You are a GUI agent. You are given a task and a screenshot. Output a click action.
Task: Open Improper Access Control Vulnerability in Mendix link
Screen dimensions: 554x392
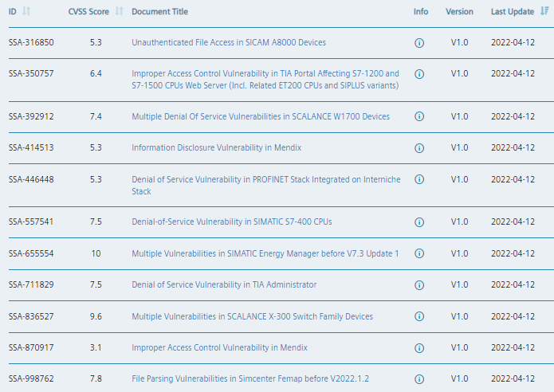(x=219, y=347)
